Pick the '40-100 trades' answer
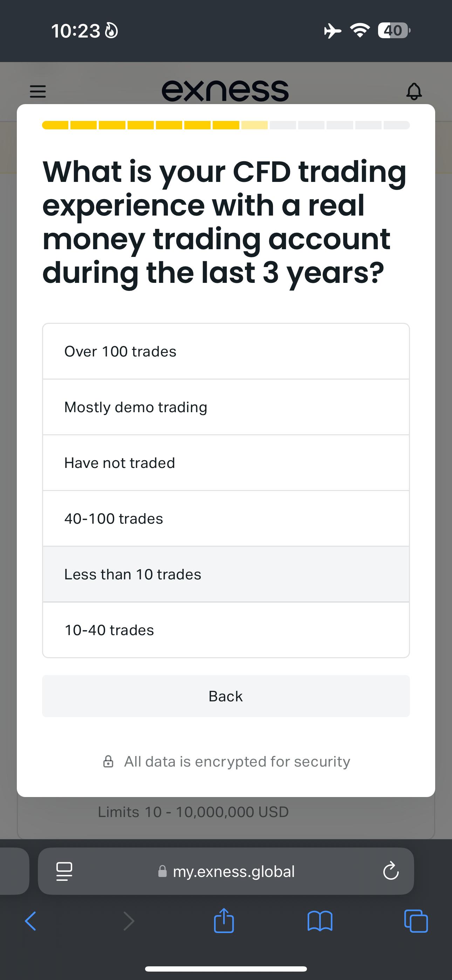The width and height of the screenshot is (452, 980). tap(226, 518)
